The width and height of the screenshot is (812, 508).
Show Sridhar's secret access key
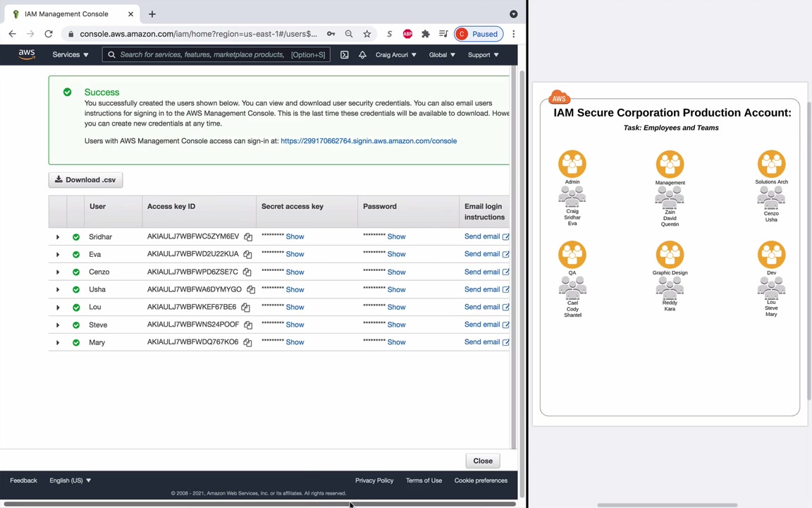(295, 236)
